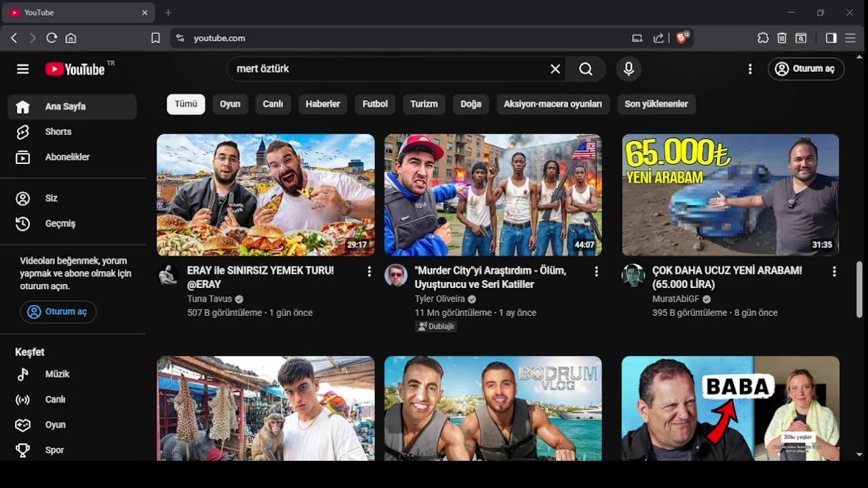The image size is (868, 488).
Task: Open MuratAbiGF channel link
Action: pyautogui.click(x=676, y=299)
